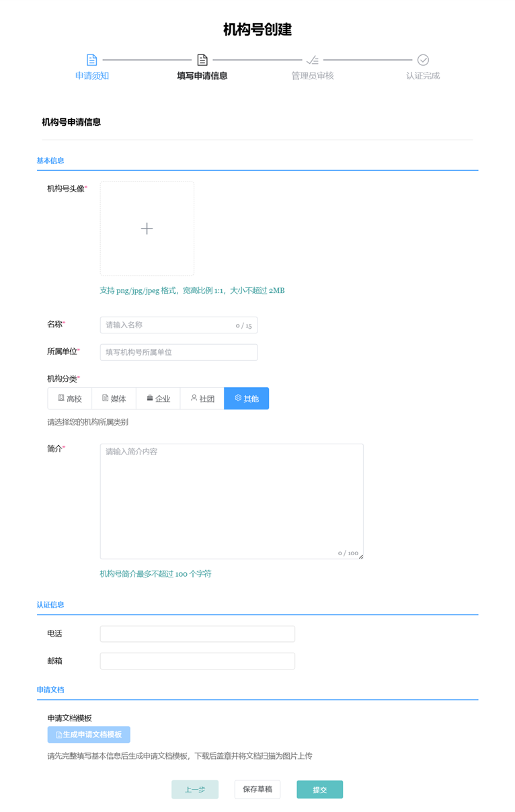Select the 其他 category option
The width and height of the screenshot is (515, 812).
pyautogui.click(x=247, y=399)
